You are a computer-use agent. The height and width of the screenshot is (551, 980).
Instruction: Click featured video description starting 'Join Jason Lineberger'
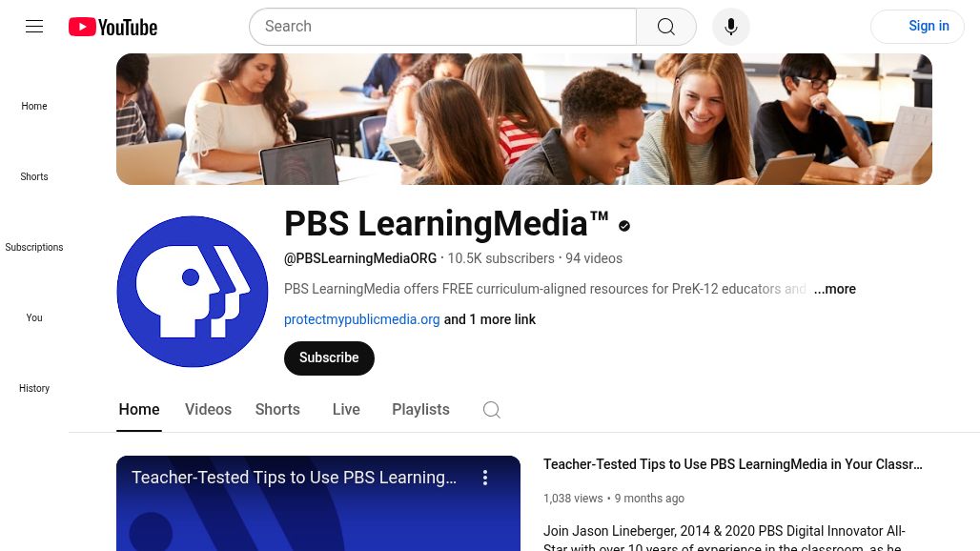725,539
